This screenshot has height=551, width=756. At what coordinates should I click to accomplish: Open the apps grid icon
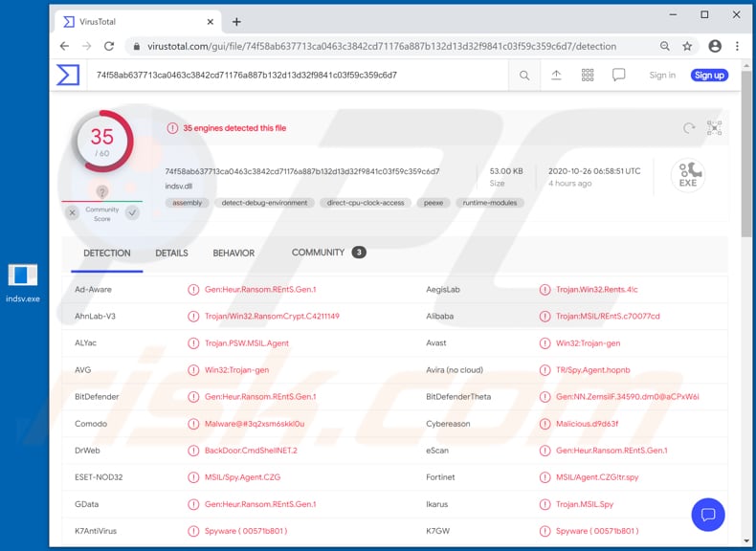[x=588, y=75]
